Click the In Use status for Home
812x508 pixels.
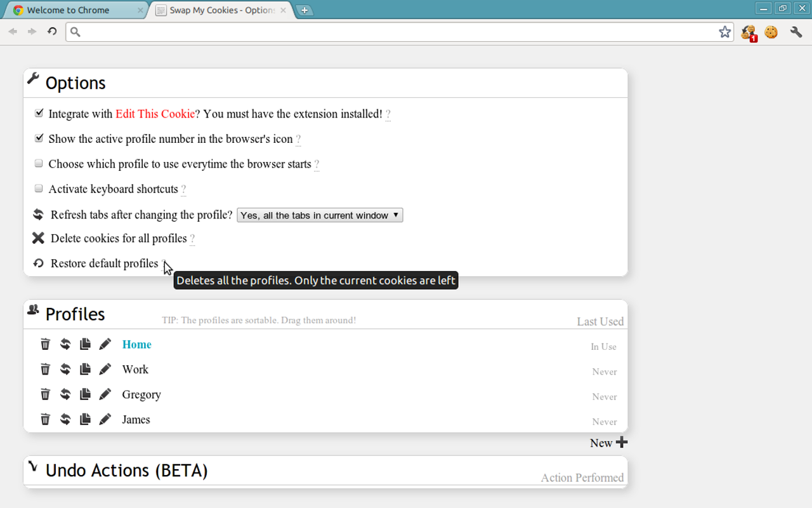(603, 347)
